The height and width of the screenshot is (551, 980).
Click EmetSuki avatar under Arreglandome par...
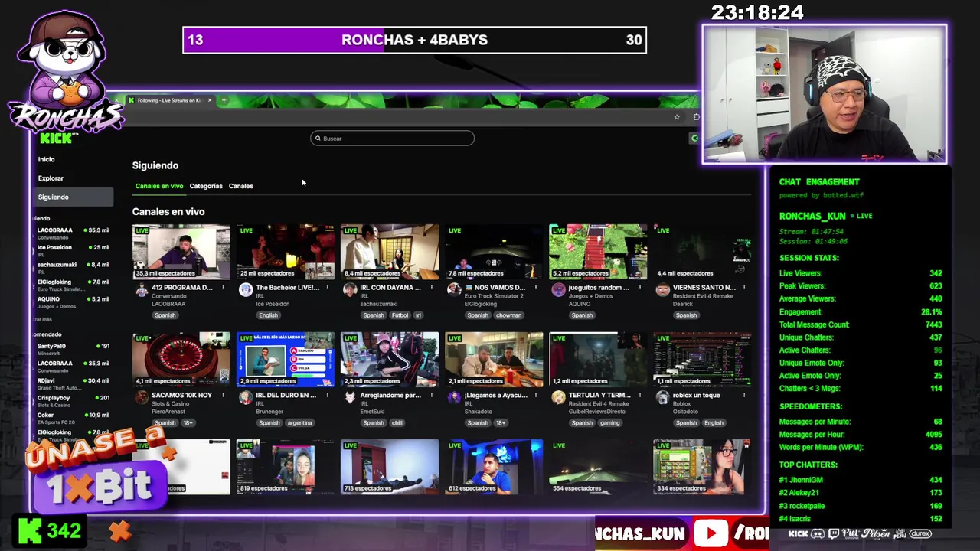pos(350,397)
